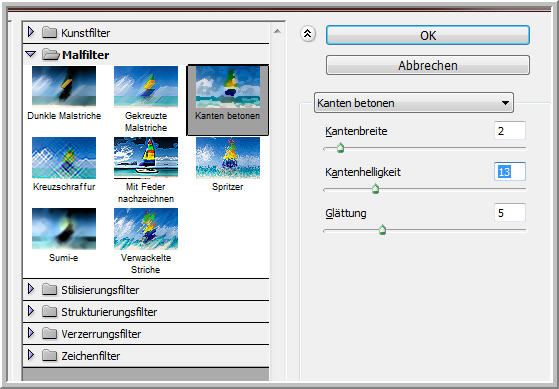559x389 pixels.
Task: Click the Verzerrungsfilter category label
Action: coord(101,334)
